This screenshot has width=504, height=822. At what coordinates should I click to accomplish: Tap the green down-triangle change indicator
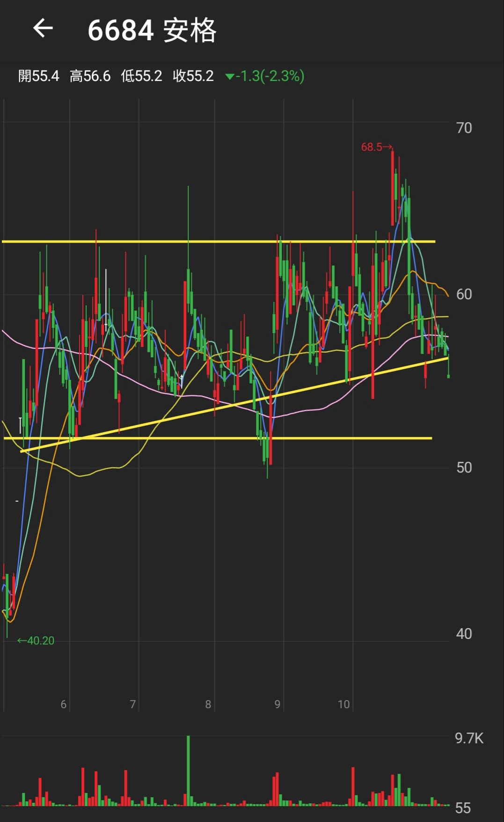[229, 76]
